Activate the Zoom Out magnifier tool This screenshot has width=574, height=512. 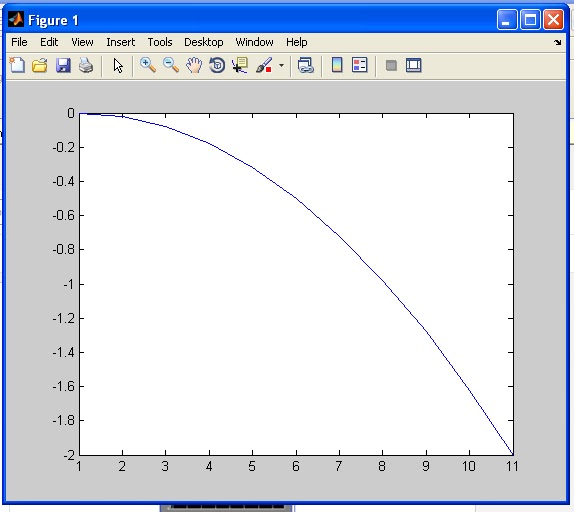coord(171,66)
